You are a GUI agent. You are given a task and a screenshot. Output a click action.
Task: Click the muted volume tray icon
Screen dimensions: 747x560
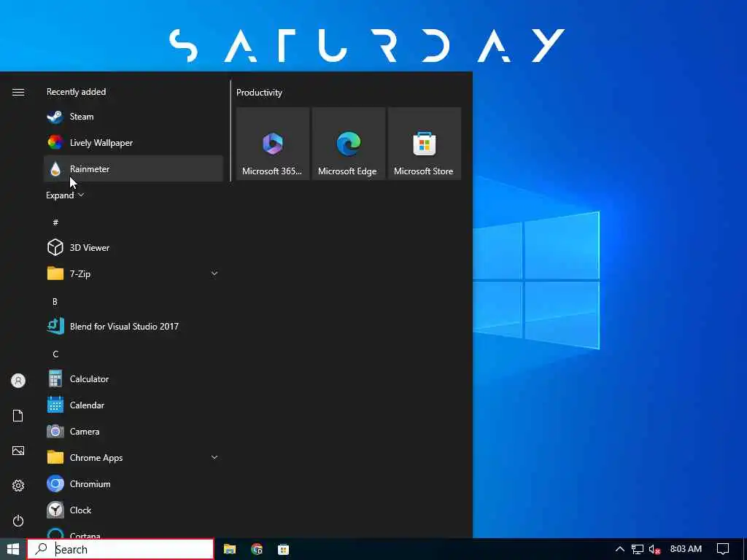pos(655,550)
